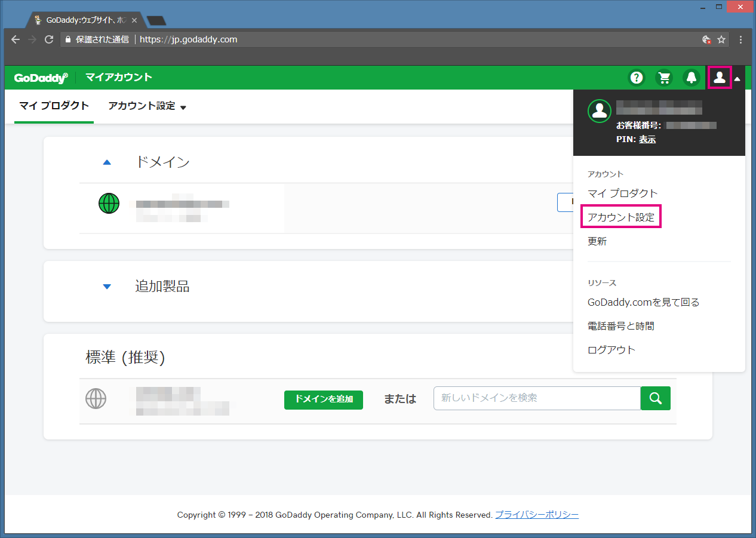The height and width of the screenshot is (538, 756).
Task: Click the secure connection lock icon
Action: click(68, 39)
